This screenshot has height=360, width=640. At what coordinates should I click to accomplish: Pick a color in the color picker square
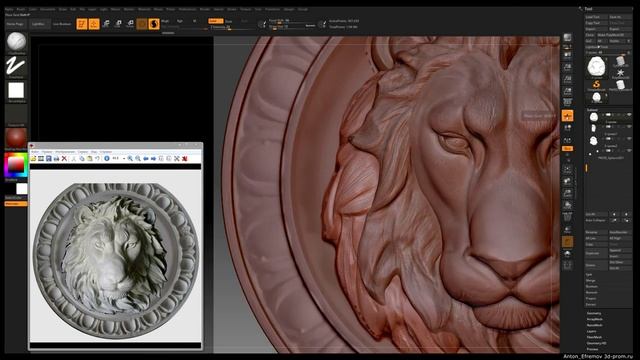(x=16, y=165)
